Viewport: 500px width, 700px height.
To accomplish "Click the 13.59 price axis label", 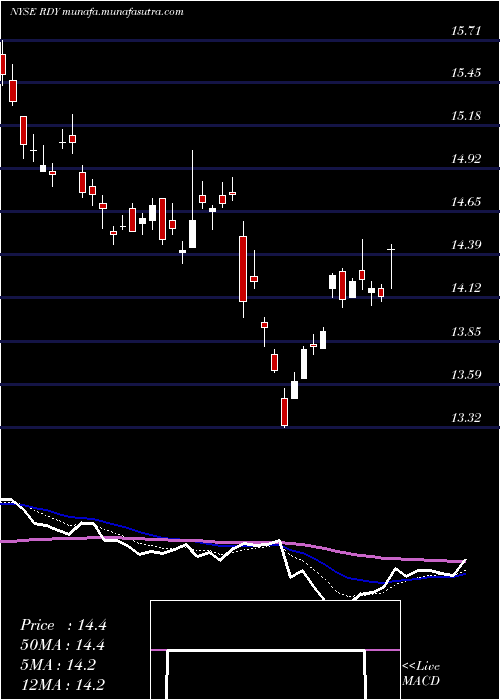I will tap(466, 375).
